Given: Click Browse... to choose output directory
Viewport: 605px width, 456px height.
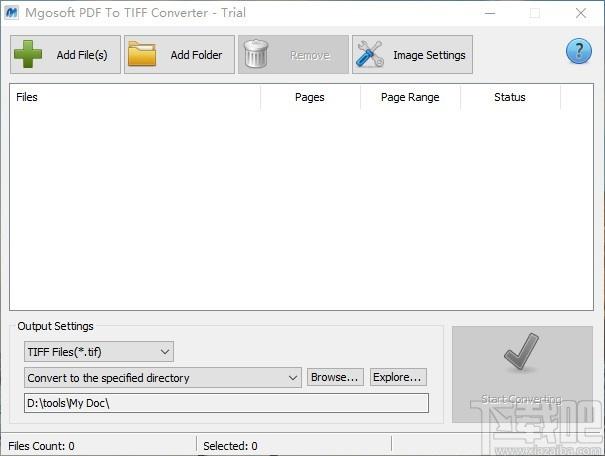Looking at the screenshot, I should tap(335, 377).
